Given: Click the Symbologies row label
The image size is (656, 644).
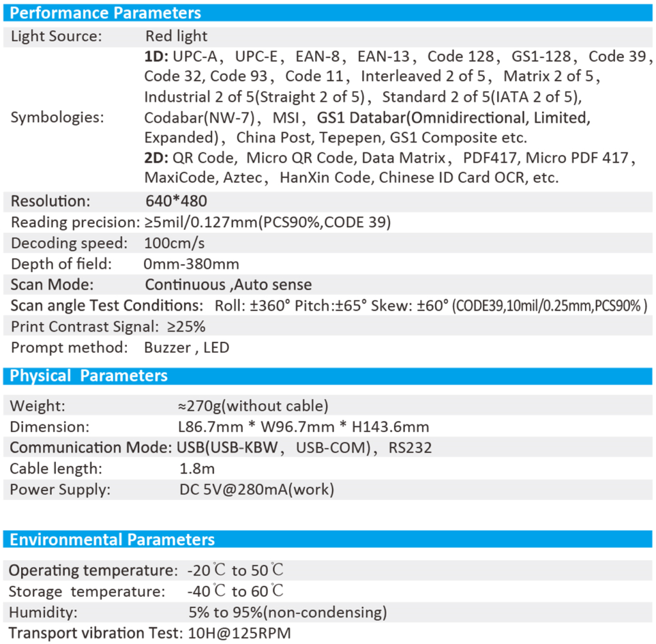Looking at the screenshot, I should coord(56,118).
